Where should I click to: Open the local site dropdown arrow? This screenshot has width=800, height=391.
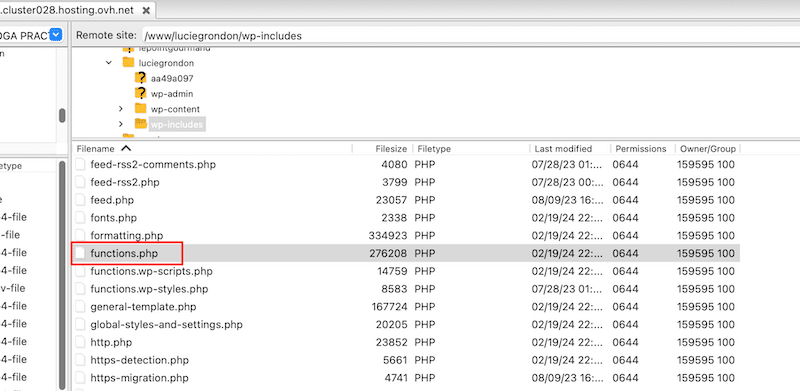[x=56, y=35]
